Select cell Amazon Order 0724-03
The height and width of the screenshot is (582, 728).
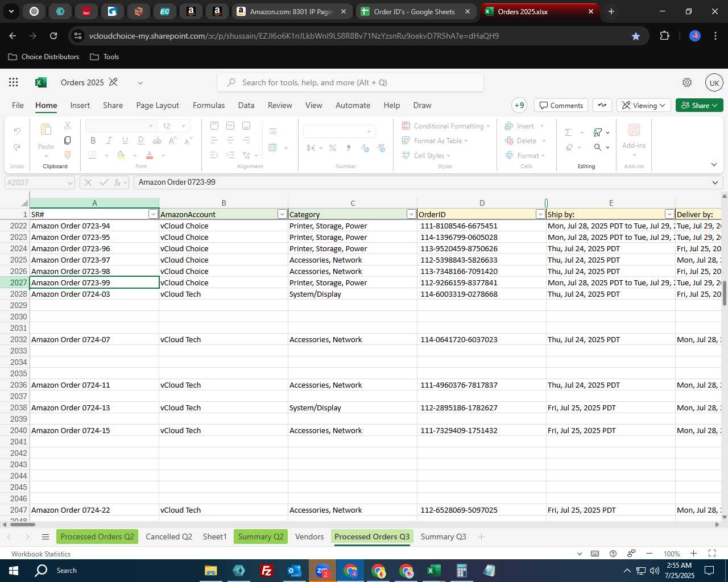(94, 294)
